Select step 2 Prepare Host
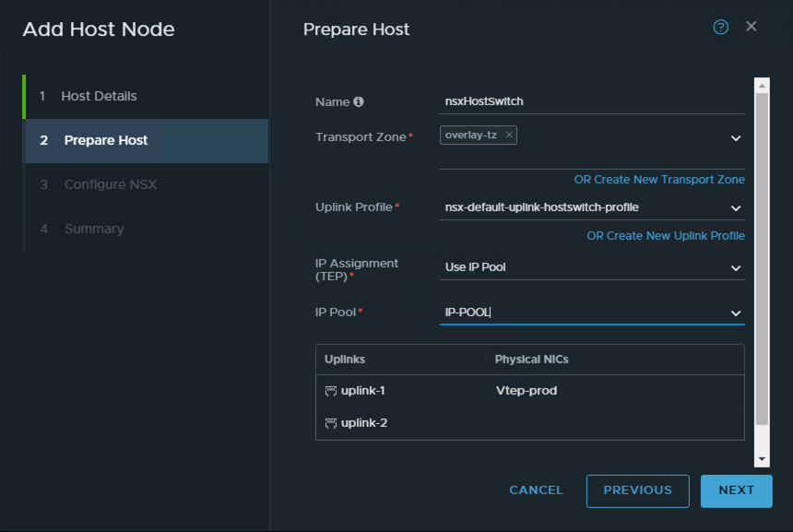 147,140
